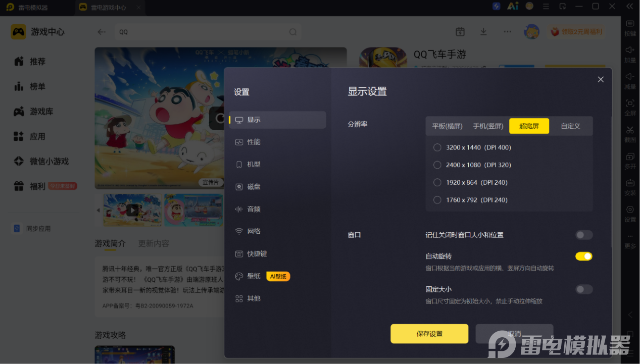Viewport: 640px width, 364px height.
Task: Close the settings dialog with X
Action: click(x=601, y=79)
